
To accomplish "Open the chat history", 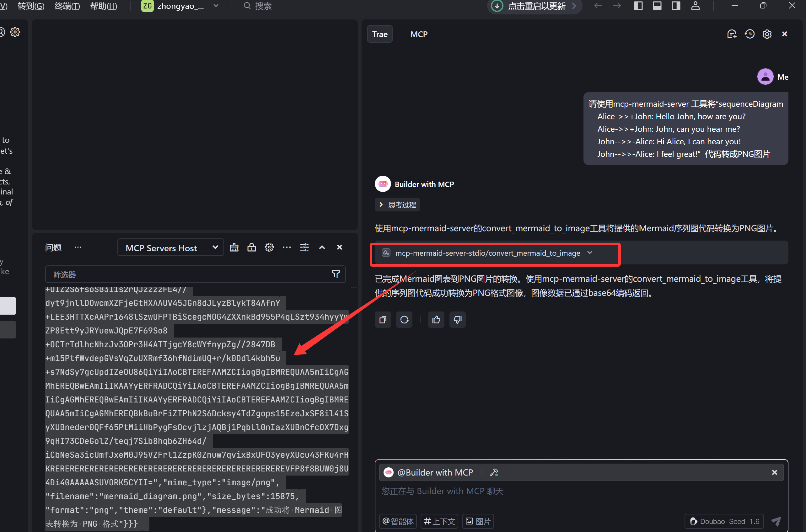I will point(750,34).
